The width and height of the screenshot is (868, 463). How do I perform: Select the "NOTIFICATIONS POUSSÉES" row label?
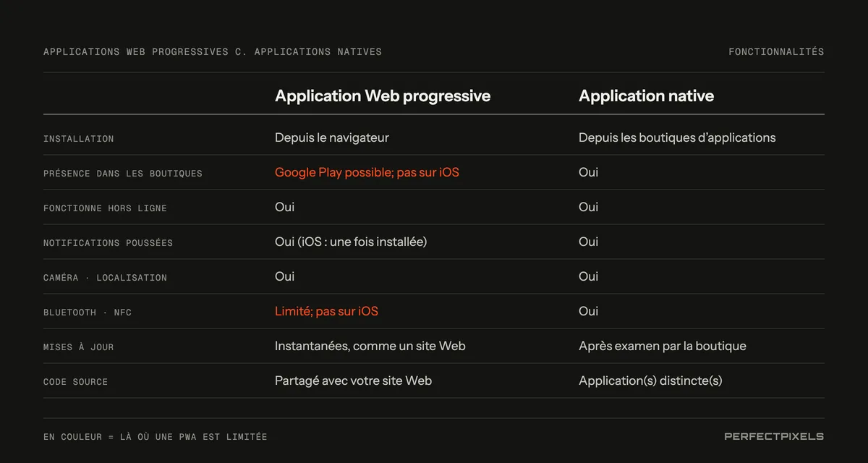click(108, 243)
